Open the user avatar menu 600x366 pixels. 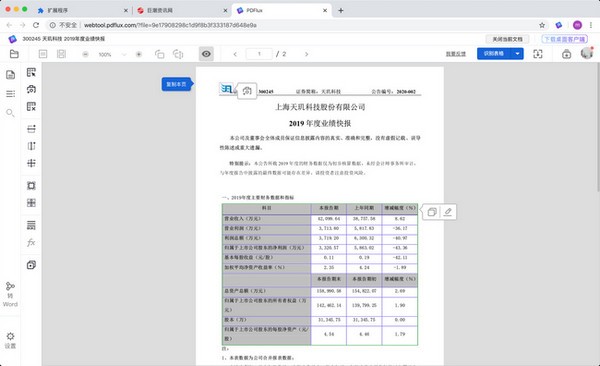coord(587,53)
